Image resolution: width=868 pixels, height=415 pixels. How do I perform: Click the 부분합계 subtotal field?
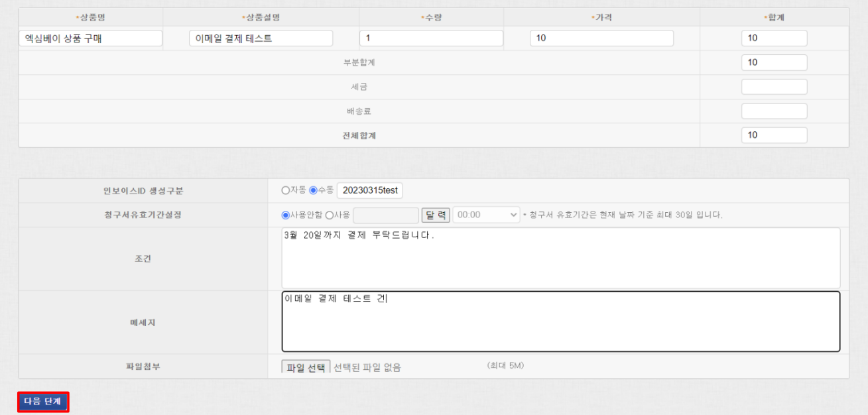click(x=775, y=62)
